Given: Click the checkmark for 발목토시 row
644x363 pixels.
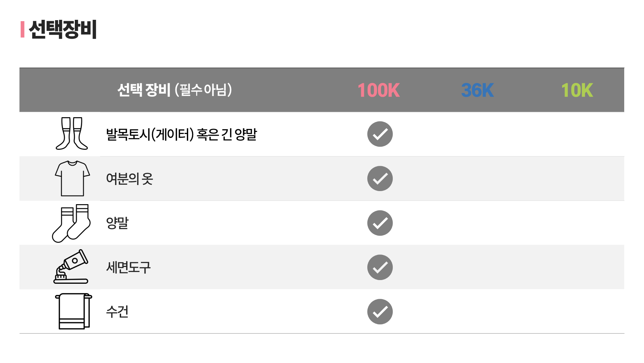Looking at the screenshot, I should click(x=380, y=134).
